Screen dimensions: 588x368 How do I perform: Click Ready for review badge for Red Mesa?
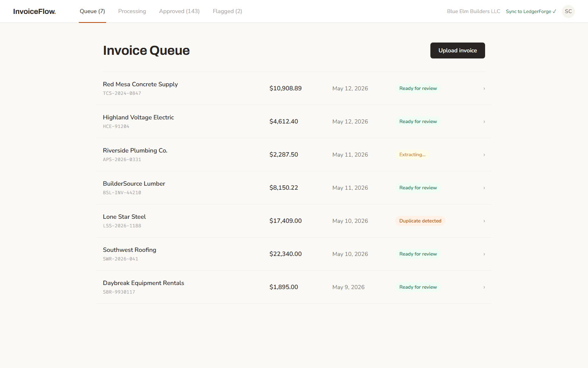click(418, 88)
